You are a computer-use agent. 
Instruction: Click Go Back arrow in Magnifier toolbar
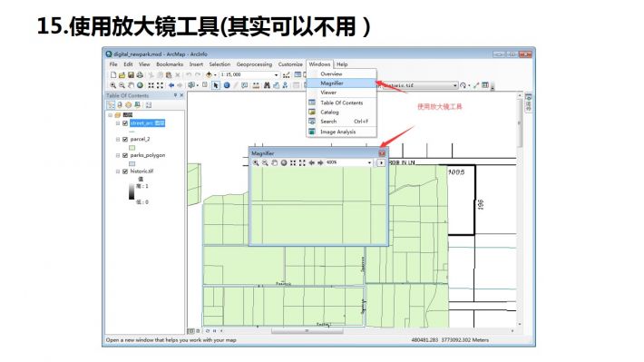(311, 162)
